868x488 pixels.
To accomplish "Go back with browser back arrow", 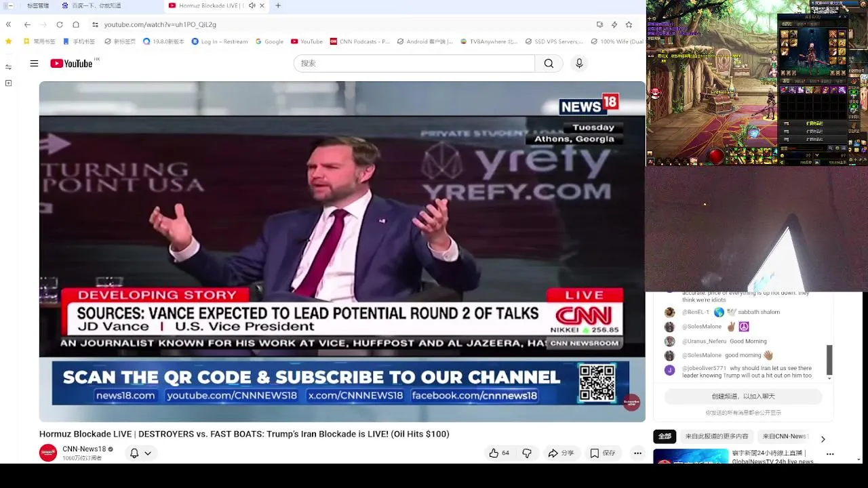I will [27, 24].
